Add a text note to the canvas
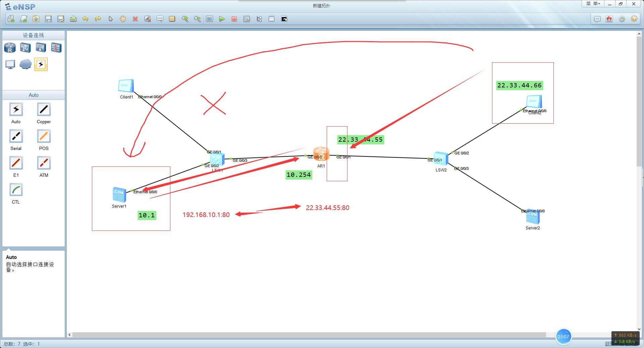Image resolution: width=644 pixels, height=348 pixels. (x=160, y=19)
